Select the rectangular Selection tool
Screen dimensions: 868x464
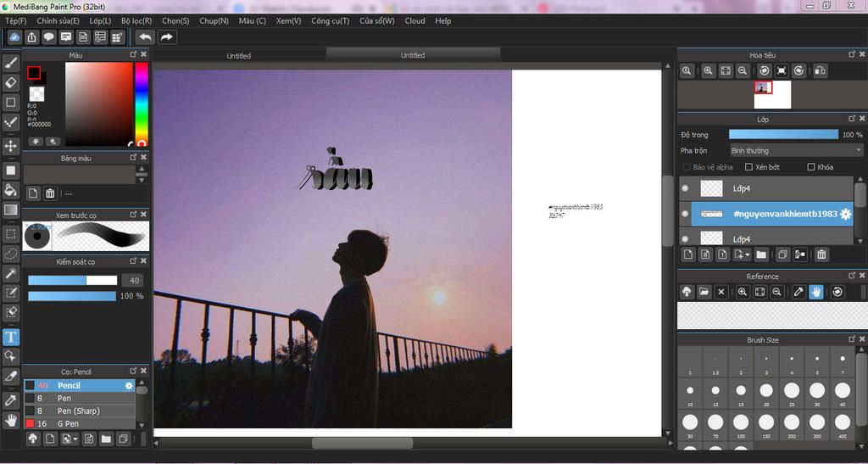click(11, 233)
